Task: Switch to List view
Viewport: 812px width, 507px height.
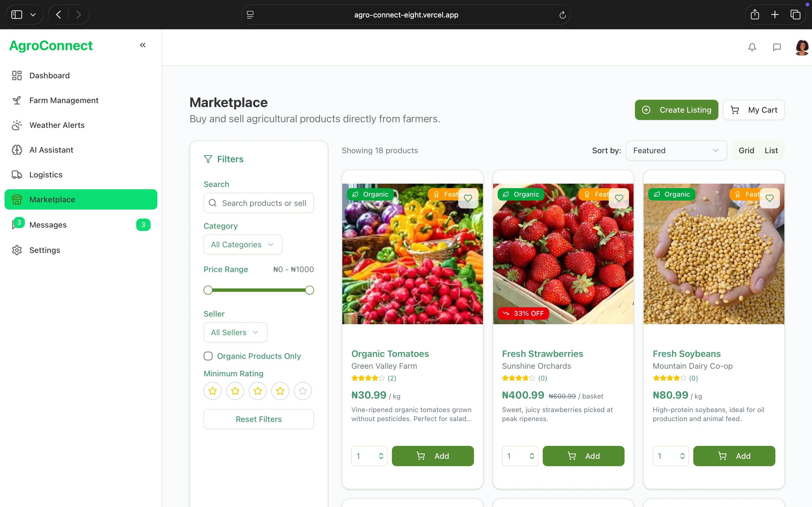Action: 771,151
